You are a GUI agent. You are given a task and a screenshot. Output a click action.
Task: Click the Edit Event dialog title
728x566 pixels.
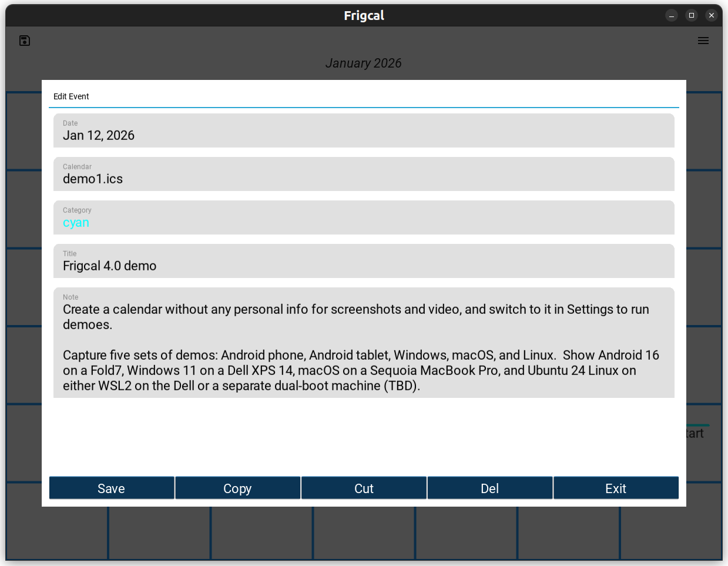[x=71, y=96]
